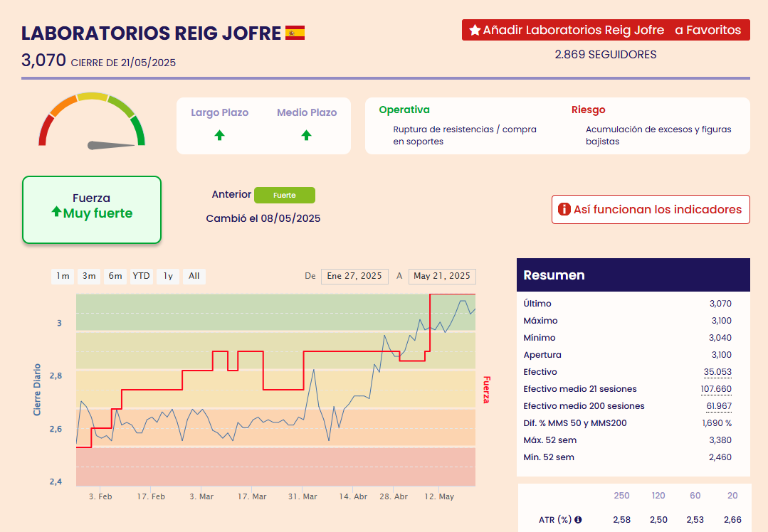
Task: Click the ATR column header 120
Action: pyautogui.click(x=658, y=495)
